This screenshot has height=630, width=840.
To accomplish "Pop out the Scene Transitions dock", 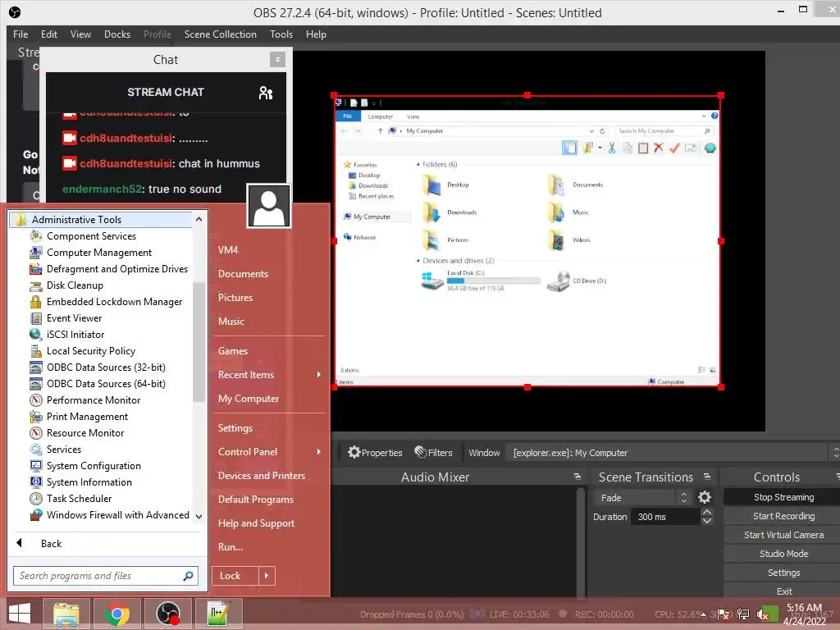I will tap(707, 477).
